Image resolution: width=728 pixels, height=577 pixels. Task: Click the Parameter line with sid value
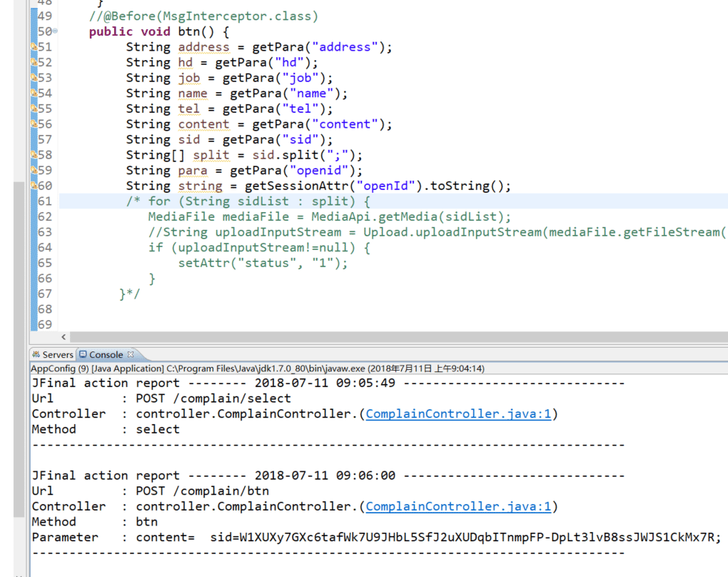(x=377, y=537)
